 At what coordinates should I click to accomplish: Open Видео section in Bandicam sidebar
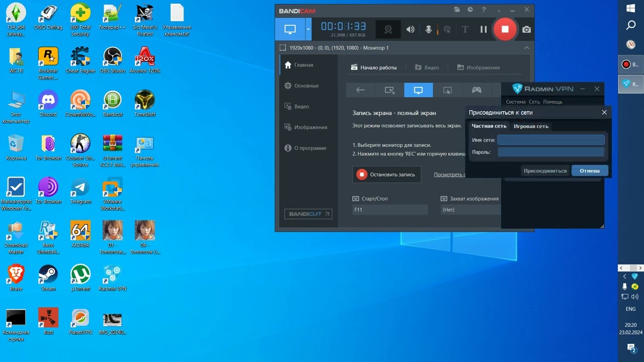coord(308,107)
